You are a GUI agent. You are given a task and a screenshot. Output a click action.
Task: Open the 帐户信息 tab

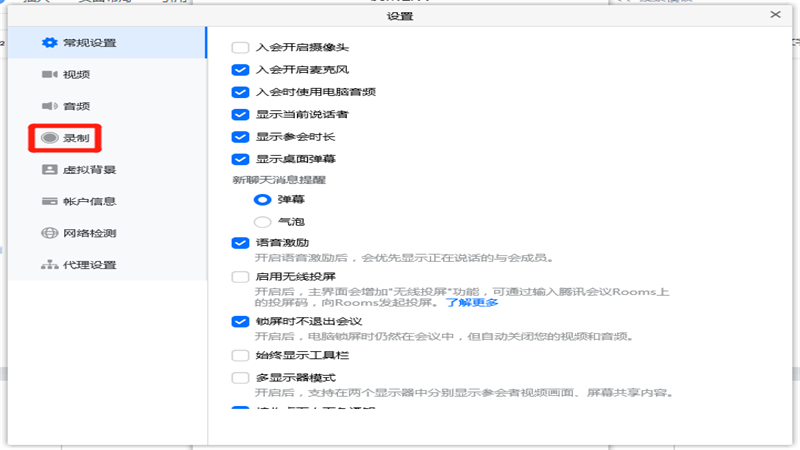coord(107,201)
